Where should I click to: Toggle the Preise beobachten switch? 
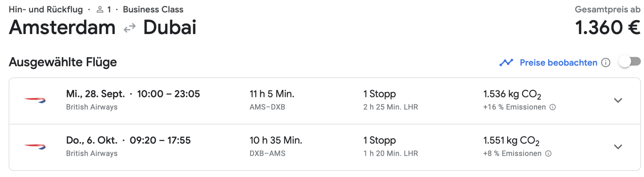pos(630,62)
